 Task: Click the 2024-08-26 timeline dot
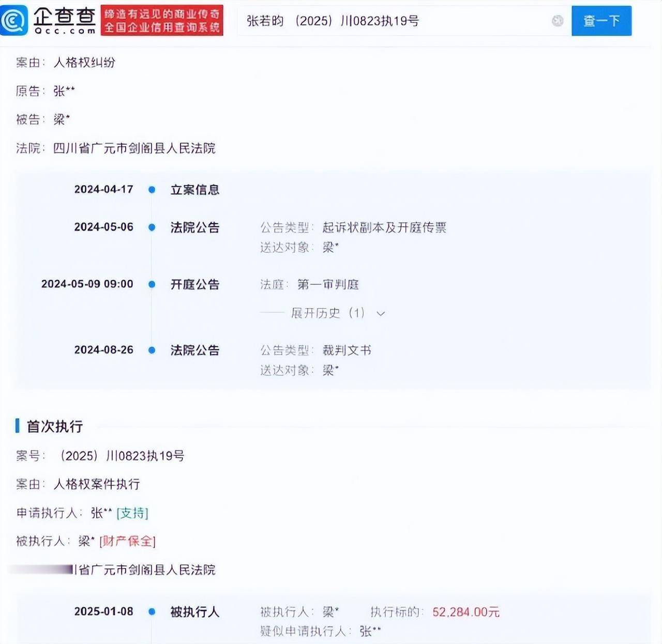tap(152, 350)
